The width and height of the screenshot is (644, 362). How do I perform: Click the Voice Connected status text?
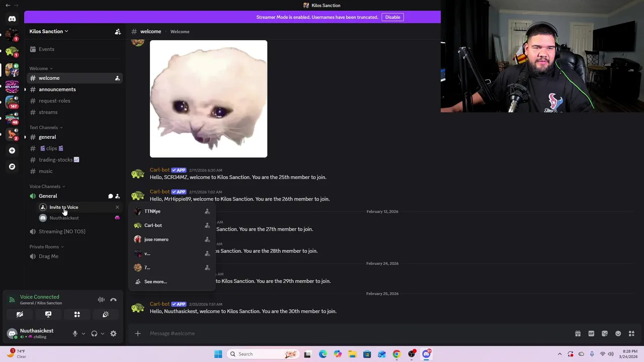[40, 297]
